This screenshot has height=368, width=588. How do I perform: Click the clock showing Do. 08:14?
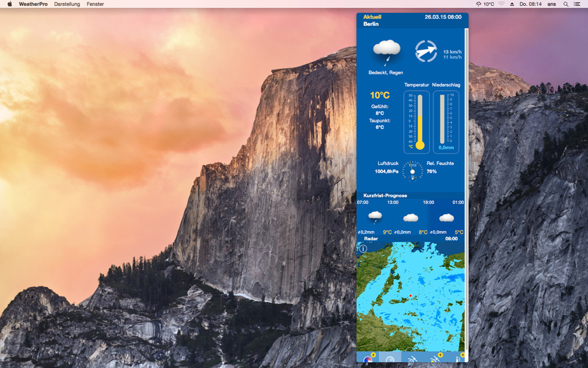[530, 4]
